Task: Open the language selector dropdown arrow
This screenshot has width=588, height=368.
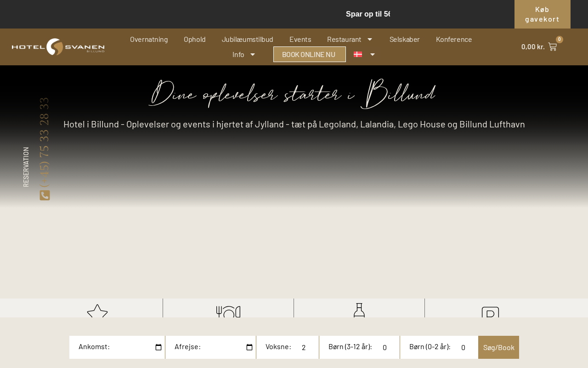Action: pos(373,54)
